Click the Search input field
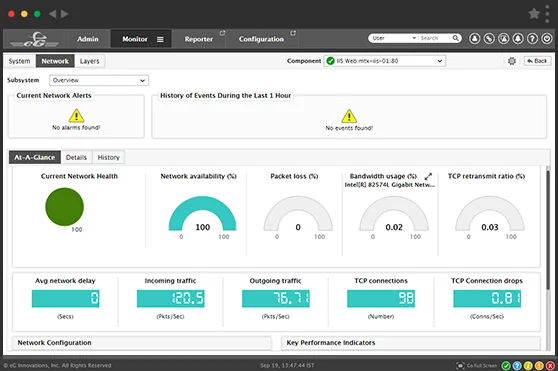The image size is (558, 371). tap(435, 38)
